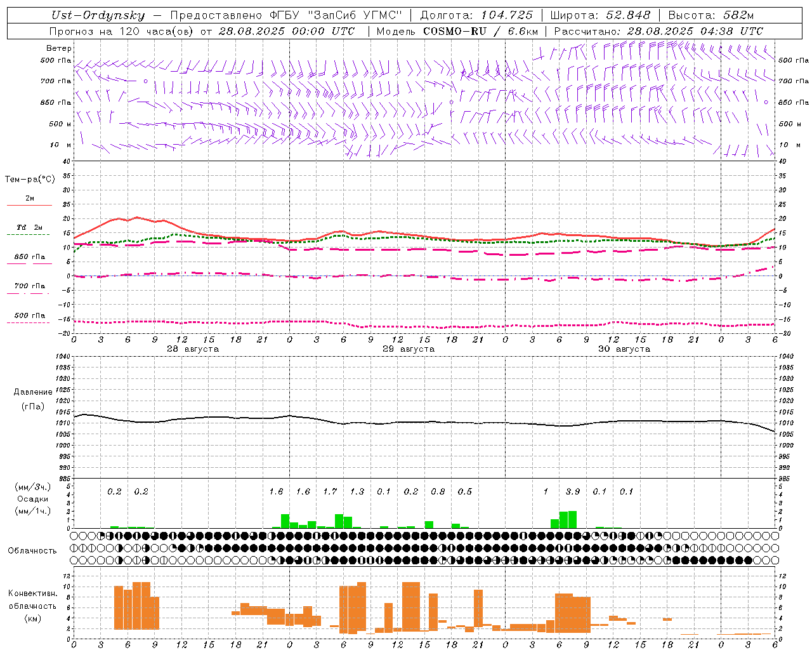812x650 pixels.
Task: Click the '(мм/1ч.)' unit label
Action: (x=33, y=511)
